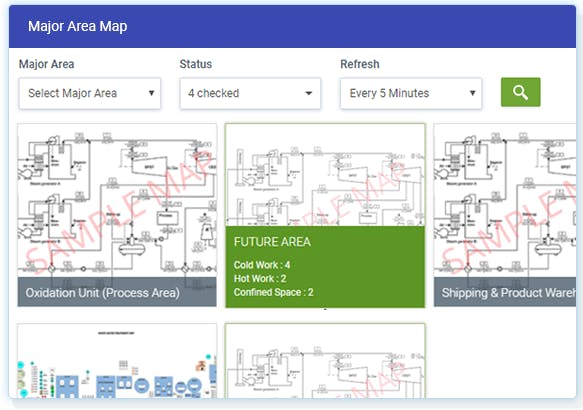Click the green search magnifier button
Screen dimensions: 583x410
point(520,92)
